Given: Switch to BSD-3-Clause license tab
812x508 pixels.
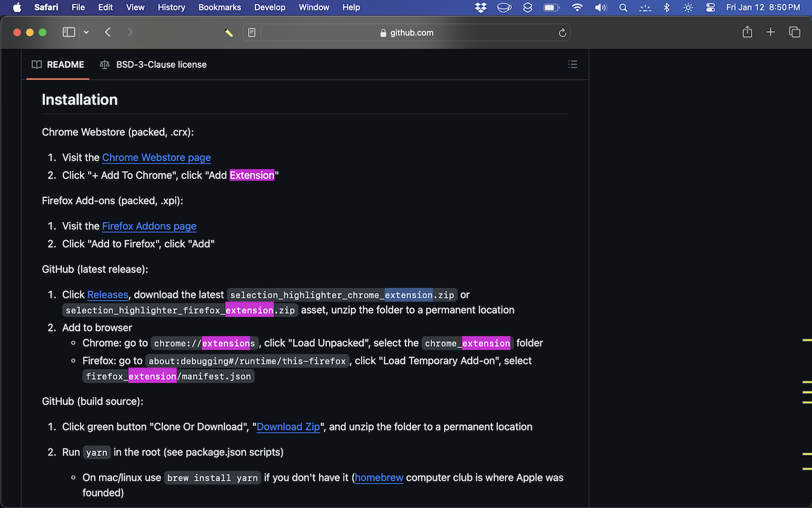Looking at the screenshot, I should (x=153, y=64).
